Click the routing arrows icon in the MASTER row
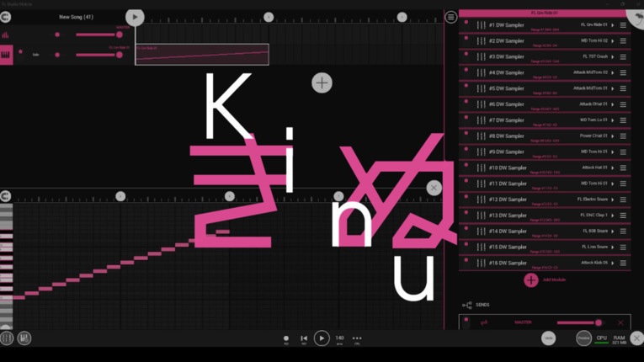The width and height of the screenshot is (644, 362). 484,322
